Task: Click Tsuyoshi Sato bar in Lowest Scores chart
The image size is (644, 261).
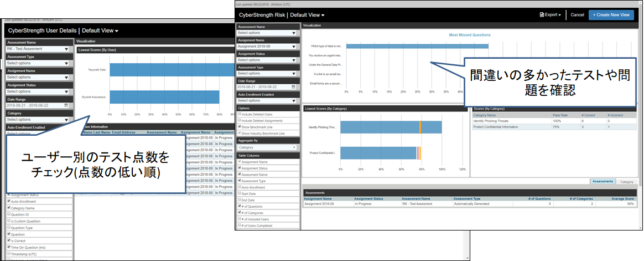Action: pos(173,70)
